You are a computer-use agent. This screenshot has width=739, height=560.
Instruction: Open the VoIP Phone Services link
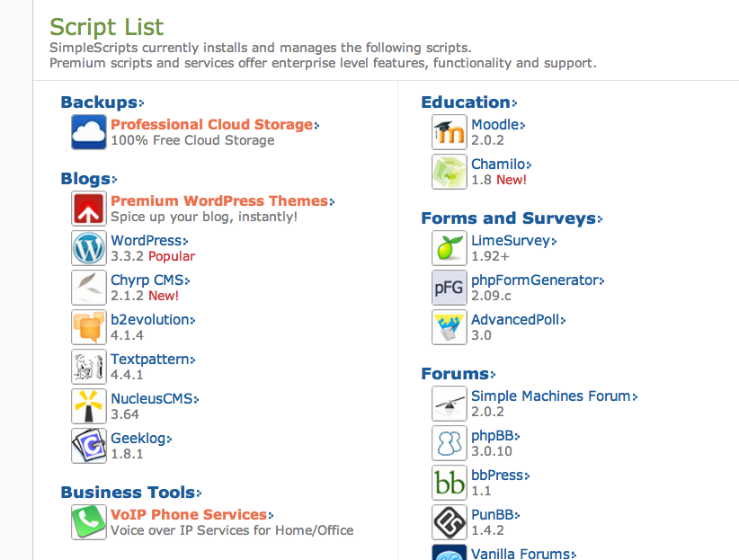(191, 514)
